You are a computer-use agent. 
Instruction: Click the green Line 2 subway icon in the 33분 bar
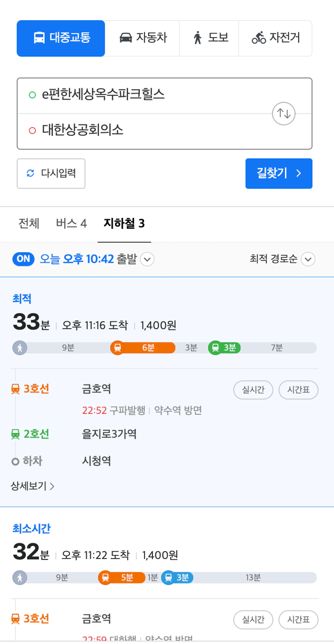(215, 347)
